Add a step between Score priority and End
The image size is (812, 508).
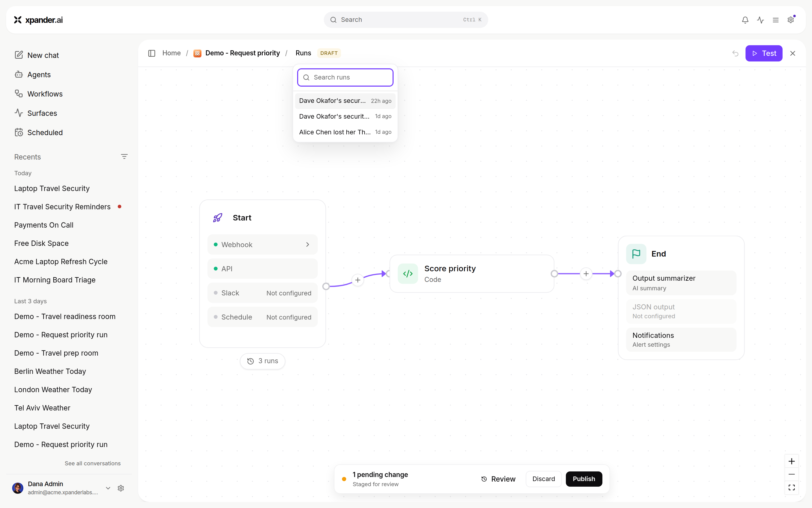pos(586,274)
